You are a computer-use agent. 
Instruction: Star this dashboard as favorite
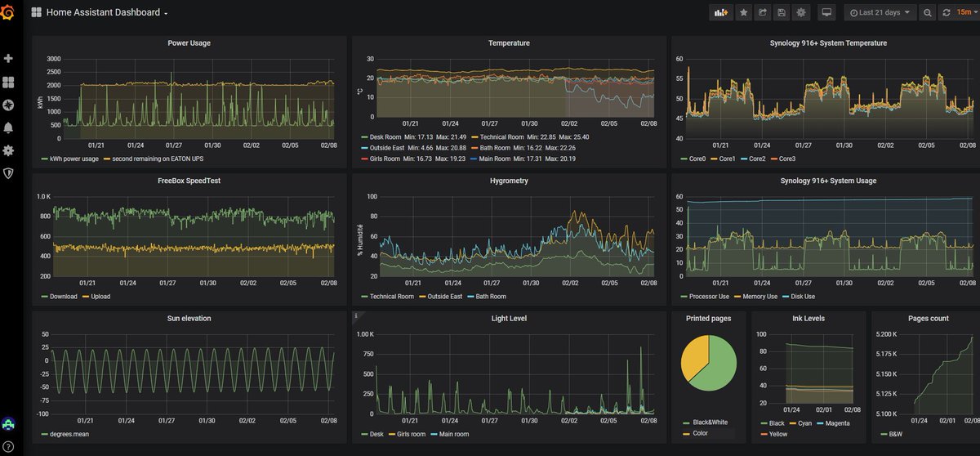(x=743, y=12)
